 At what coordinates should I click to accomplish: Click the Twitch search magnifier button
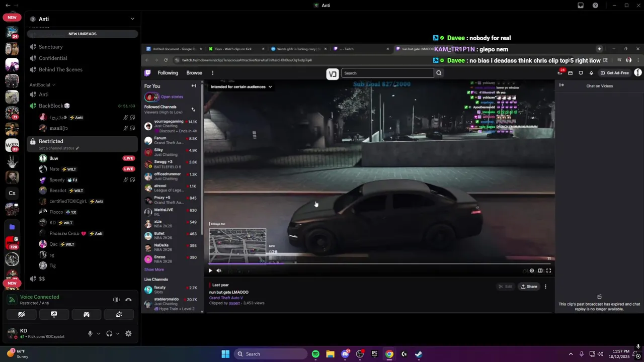[439, 73]
